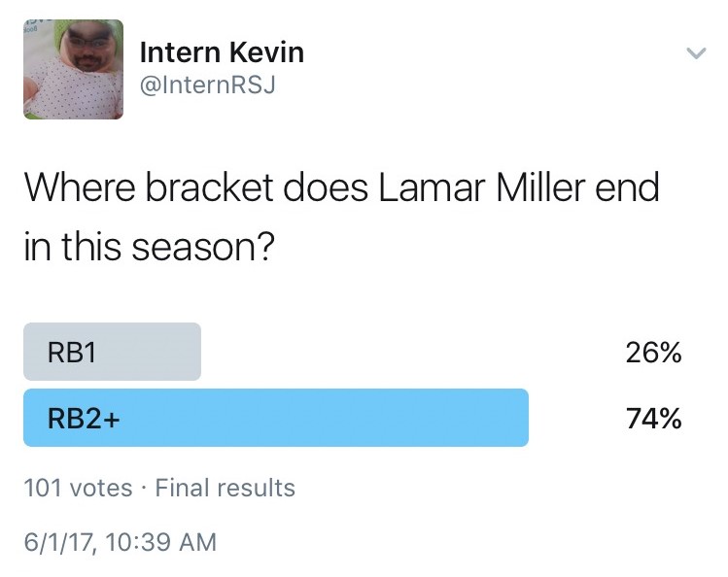Image resolution: width=728 pixels, height=577 pixels.
Task: Open the @InternRSJ handle link
Action: pyautogui.click(x=208, y=85)
